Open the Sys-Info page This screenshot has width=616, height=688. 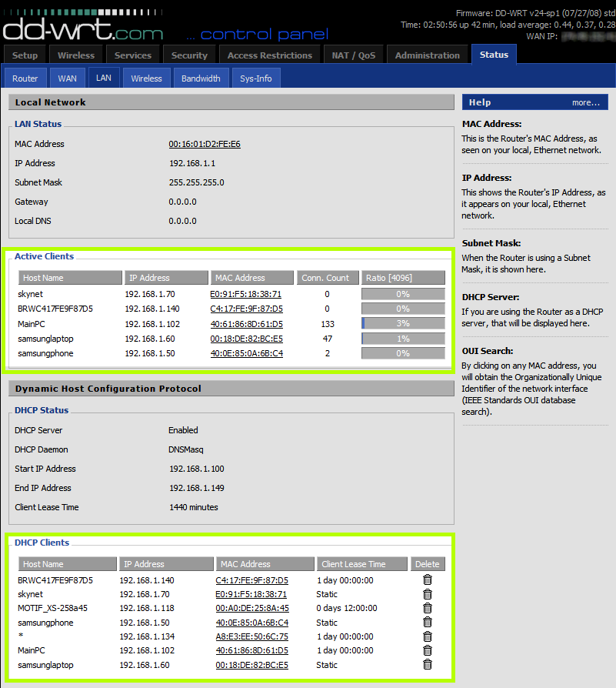pos(255,77)
